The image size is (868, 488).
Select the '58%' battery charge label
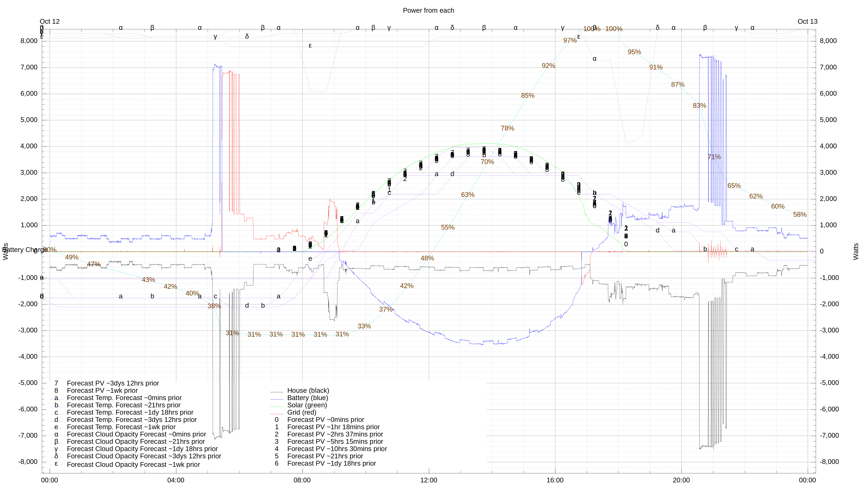click(x=800, y=215)
